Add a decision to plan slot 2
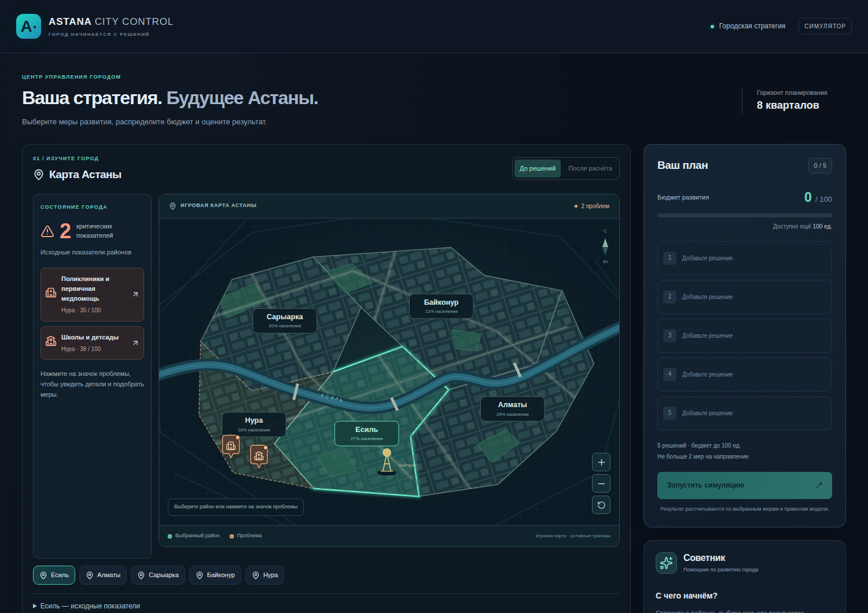 [x=745, y=297]
